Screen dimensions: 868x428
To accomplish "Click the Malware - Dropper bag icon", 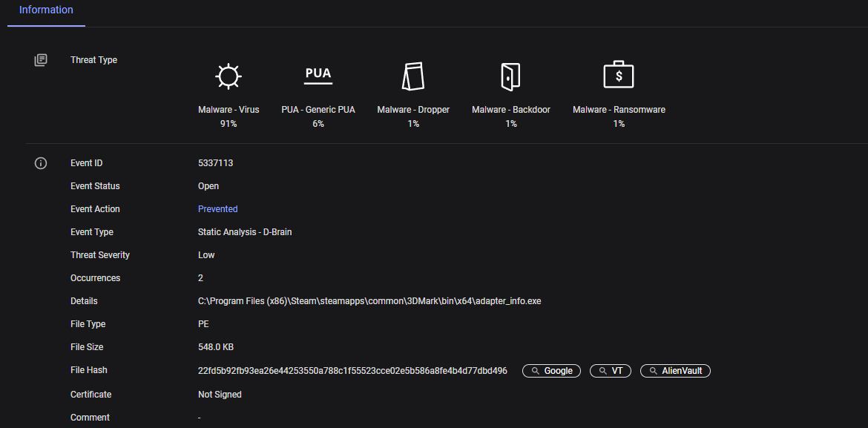I will 413,76.
